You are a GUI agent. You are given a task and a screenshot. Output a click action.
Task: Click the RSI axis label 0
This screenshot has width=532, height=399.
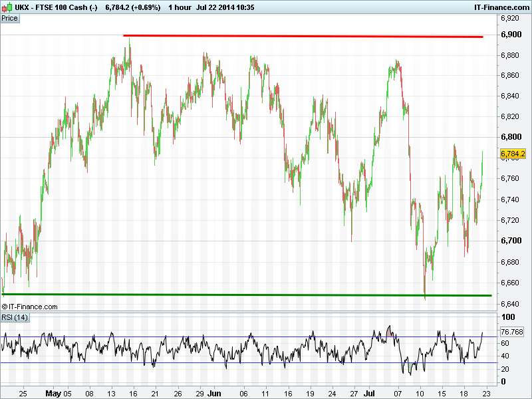coord(503,382)
